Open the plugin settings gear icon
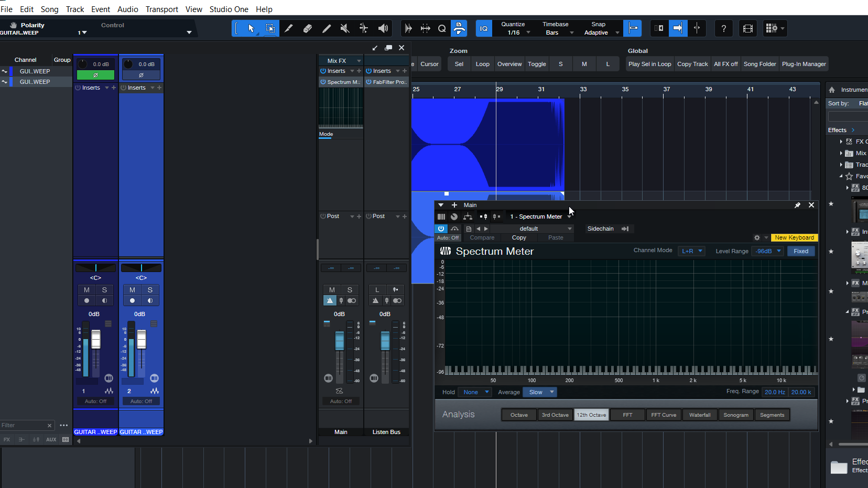Screen dimensions: 868x488 click(757, 237)
